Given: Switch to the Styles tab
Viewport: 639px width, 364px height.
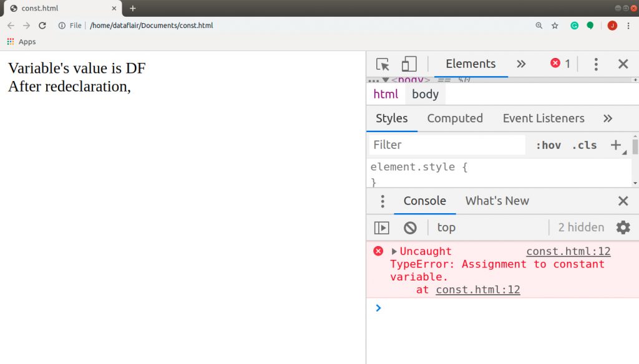Looking at the screenshot, I should [392, 118].
